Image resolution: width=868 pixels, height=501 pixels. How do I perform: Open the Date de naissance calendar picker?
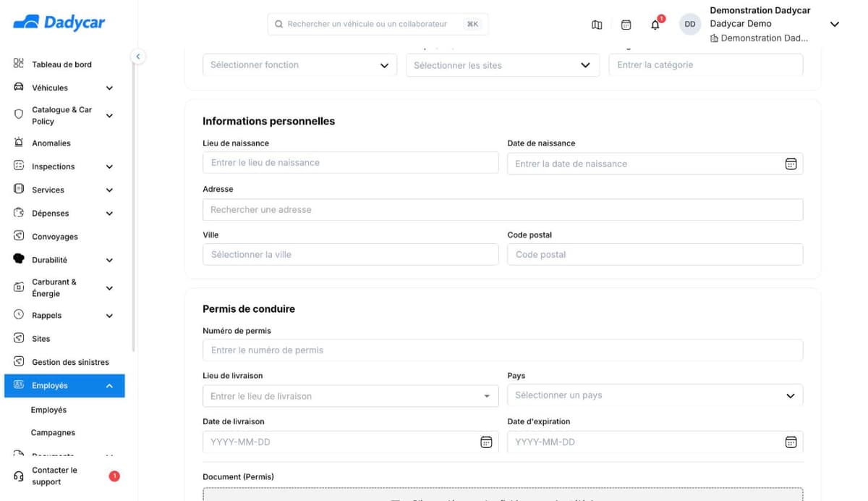(791, 164)
